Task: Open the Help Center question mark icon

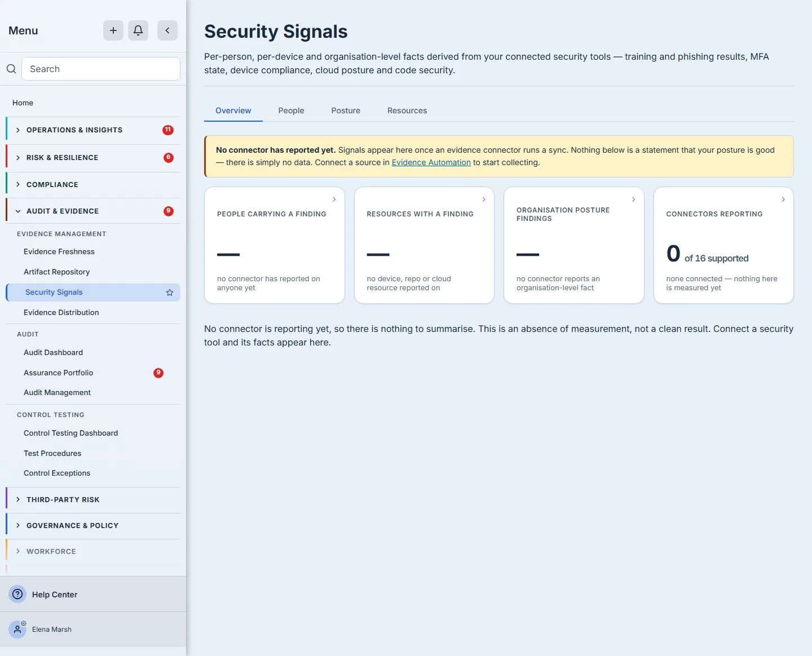Action: [17, 594]
